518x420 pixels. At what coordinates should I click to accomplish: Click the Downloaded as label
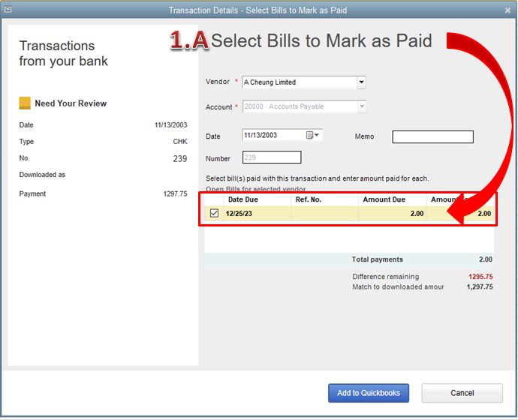click(x=42, y=175)
